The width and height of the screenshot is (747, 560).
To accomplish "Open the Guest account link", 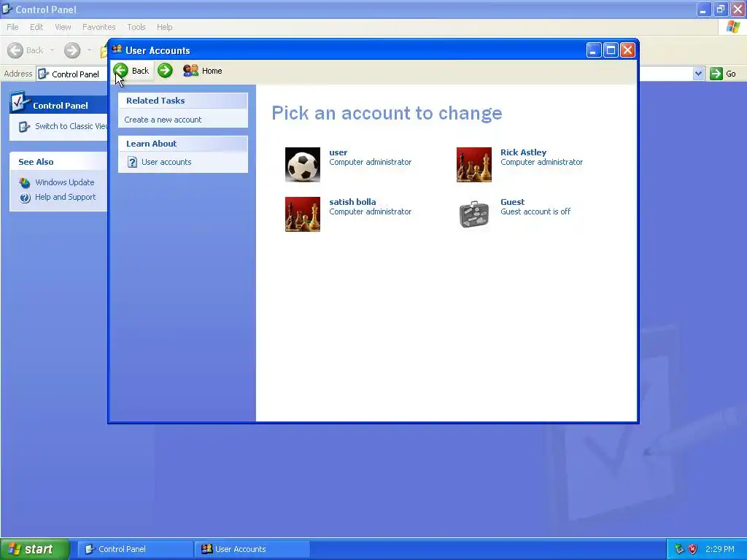I will coord(512,202).
